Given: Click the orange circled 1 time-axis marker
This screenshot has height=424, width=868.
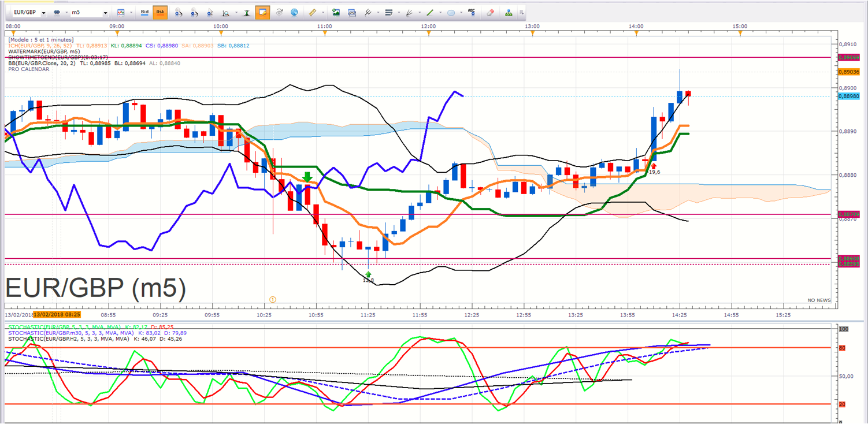Looking at the screenshot, I should coord(273,299).
